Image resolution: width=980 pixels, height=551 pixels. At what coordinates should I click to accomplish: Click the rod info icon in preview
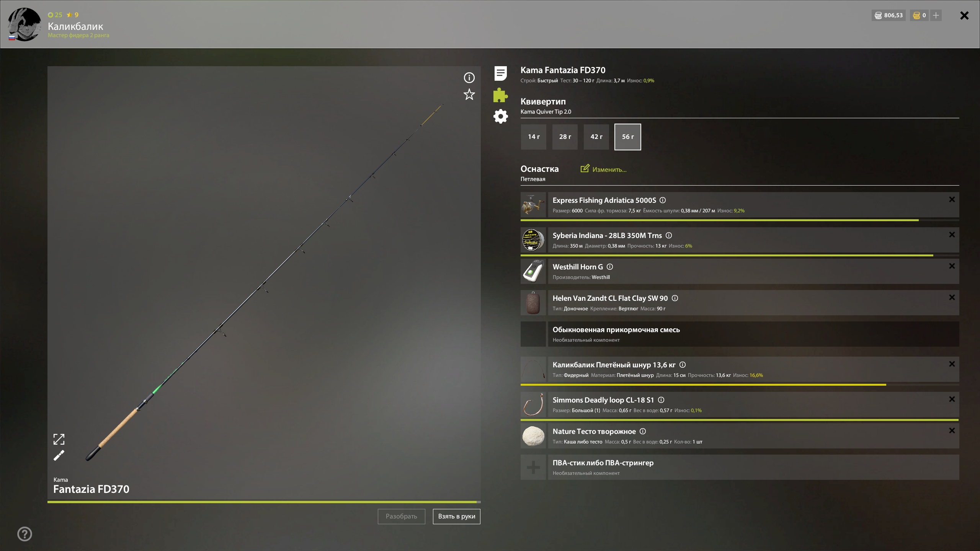[x=469, y=78]
